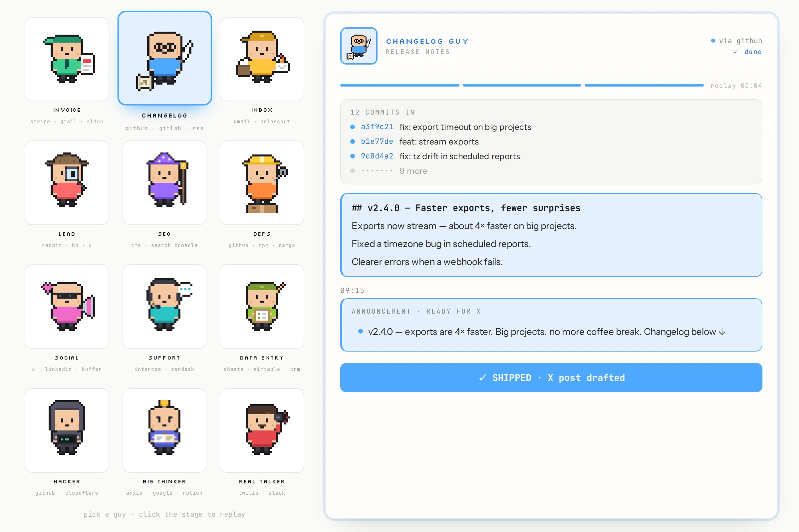Click the replay 00:04 timer text
Viewport: 799px width, 532px height.
736,86
